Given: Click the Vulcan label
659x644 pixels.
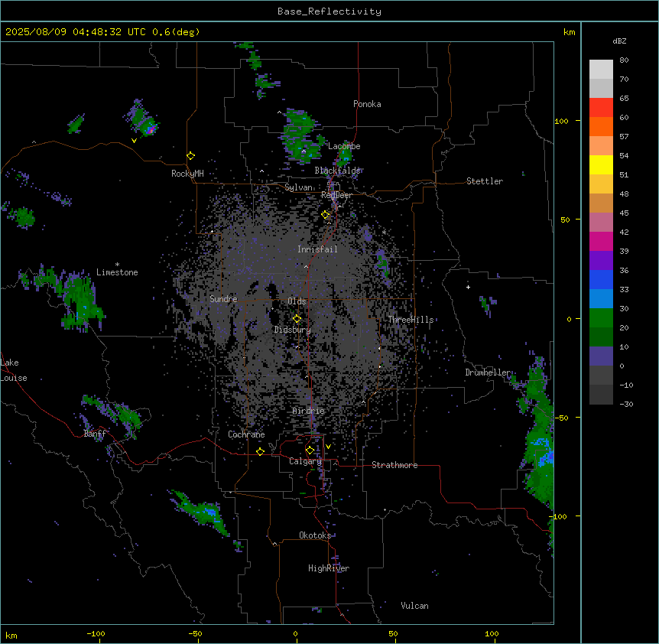Looking at the screenshot, I should [415, 606].
